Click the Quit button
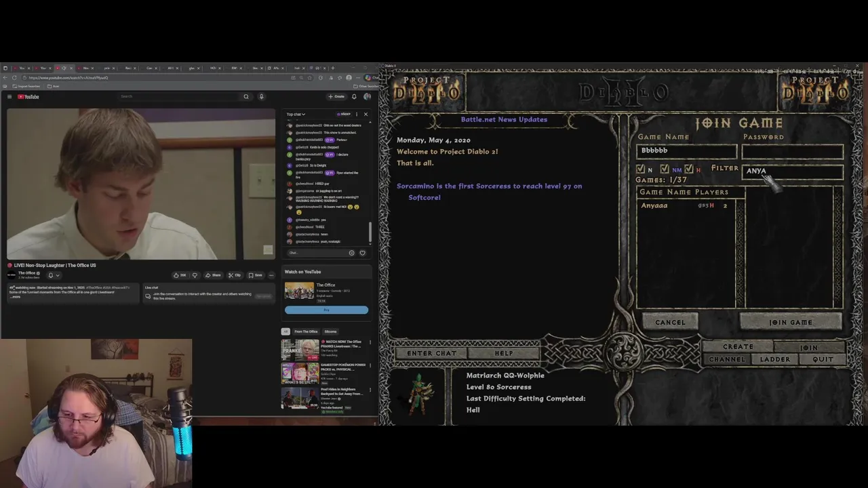The image size is (868, 488). coord(823,359)
